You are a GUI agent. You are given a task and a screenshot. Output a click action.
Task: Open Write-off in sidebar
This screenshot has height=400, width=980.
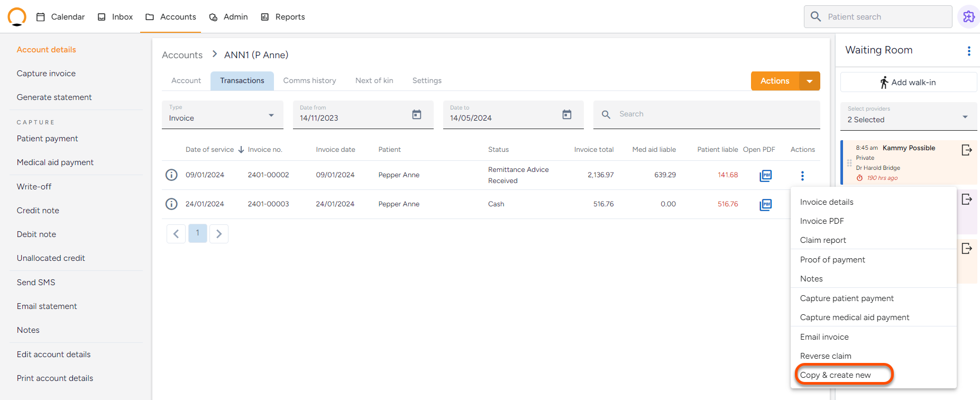34,187
